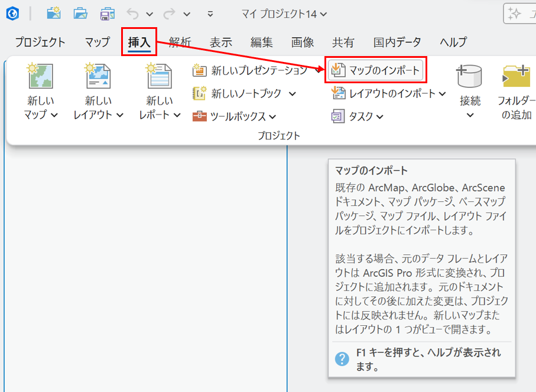Open the ヘルプ tab
The height and width of the screenshot is (392, 536).
(453, 42)
